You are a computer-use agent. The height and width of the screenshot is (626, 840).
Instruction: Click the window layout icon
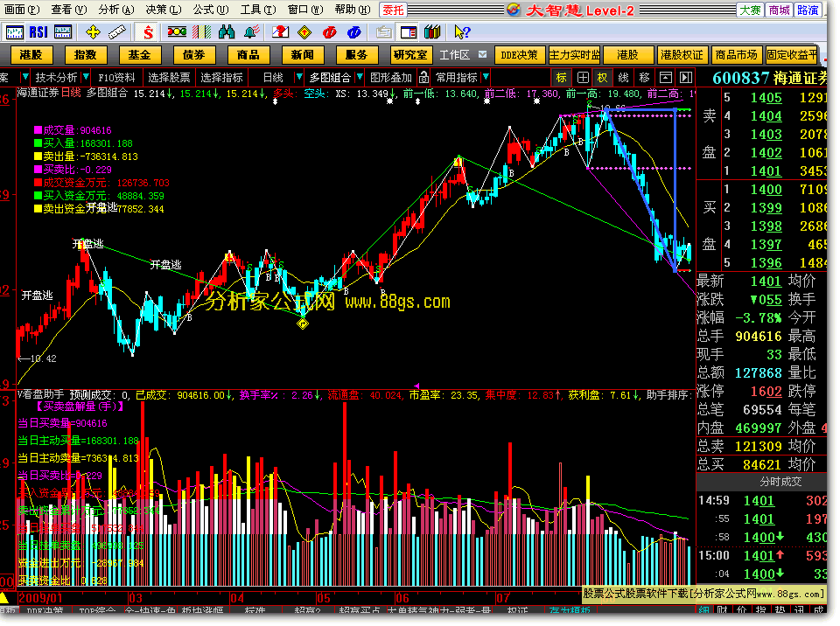[409, 32]
